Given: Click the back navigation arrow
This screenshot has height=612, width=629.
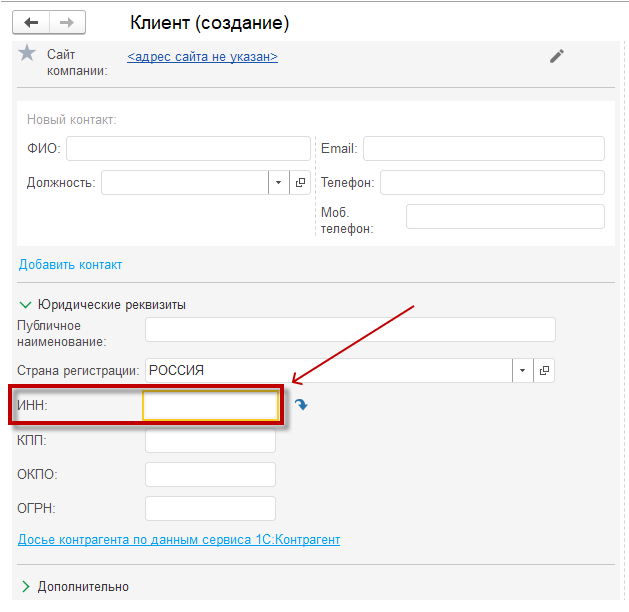Looking at the screenshot, I should pyautogui.click(x=31, y=22).
